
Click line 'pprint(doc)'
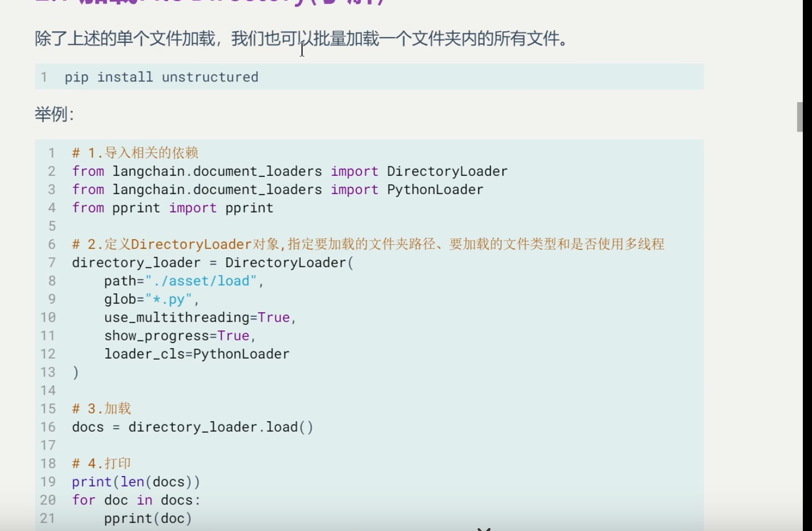(x=148, y=518)
